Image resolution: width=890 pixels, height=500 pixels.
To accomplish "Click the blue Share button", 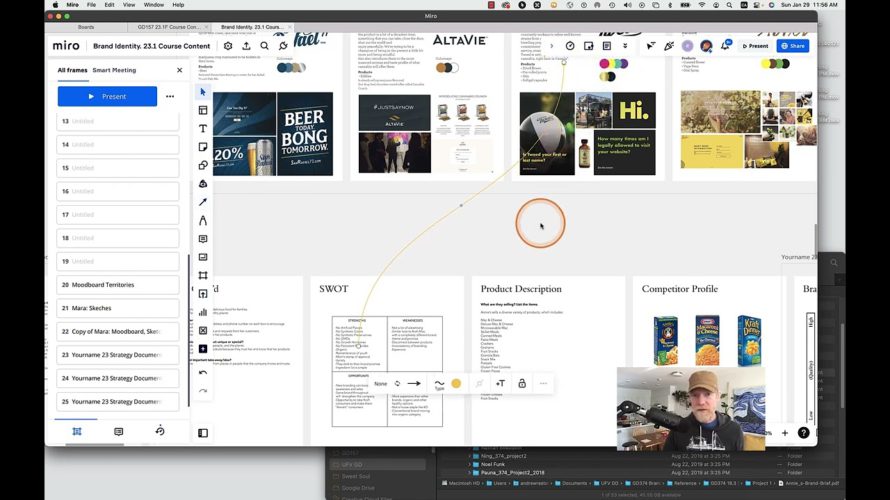I will point(793,46).
